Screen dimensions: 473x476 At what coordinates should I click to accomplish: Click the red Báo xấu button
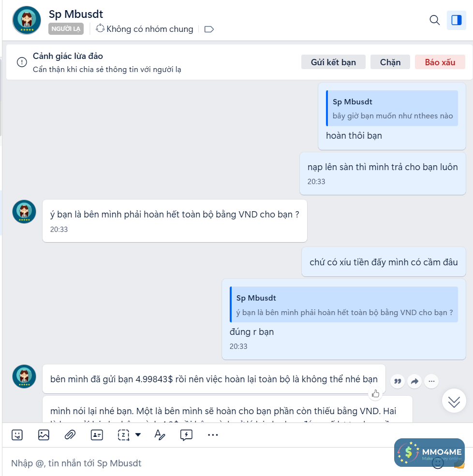pyautogui.click(x=440, y=62)
